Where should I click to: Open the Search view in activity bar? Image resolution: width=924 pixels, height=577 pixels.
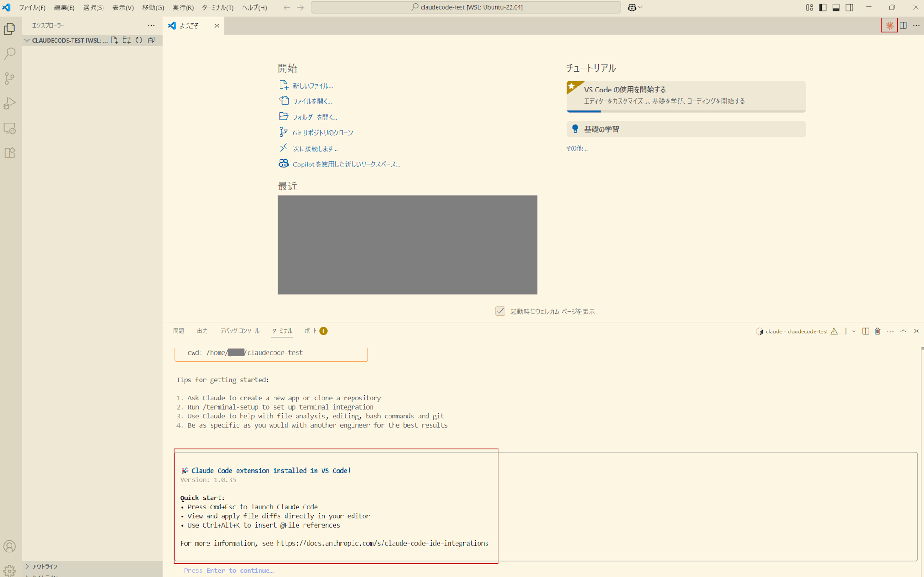point(10,54)
